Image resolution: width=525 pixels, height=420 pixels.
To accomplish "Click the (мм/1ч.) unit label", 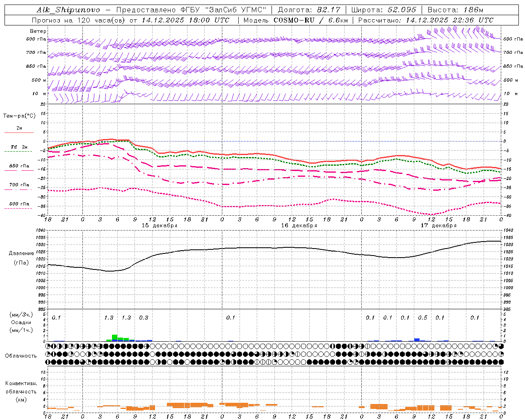I will pos(21,330).
